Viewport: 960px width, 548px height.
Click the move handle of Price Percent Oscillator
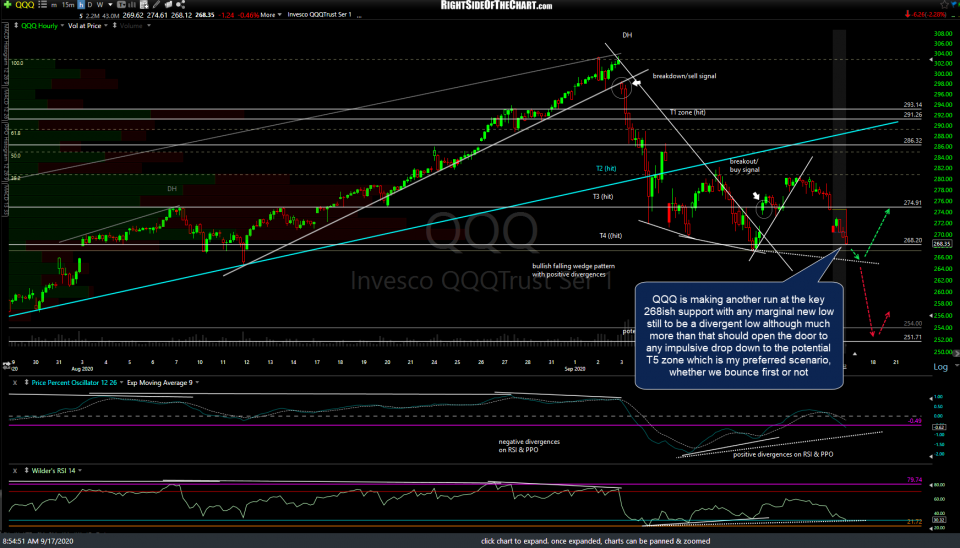click(x=26, y=383)
